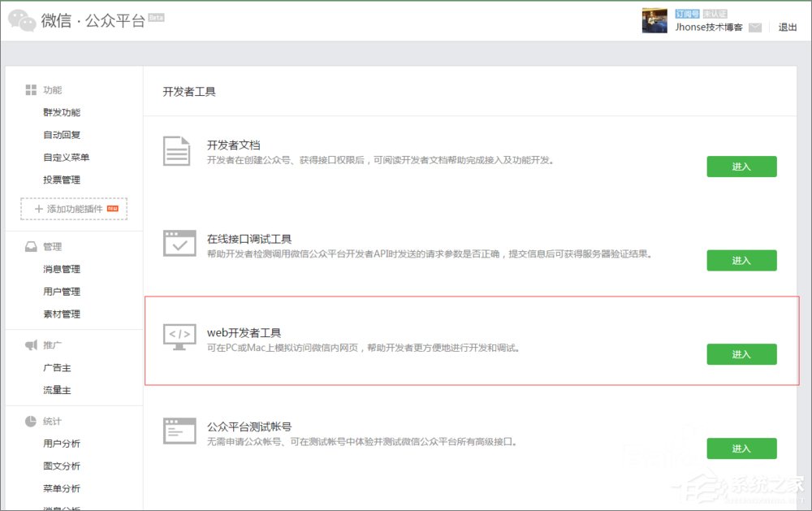812x511 pixels.
Task: Click the 推广 megaphone icon in sidebar
Action: (29, 344)
